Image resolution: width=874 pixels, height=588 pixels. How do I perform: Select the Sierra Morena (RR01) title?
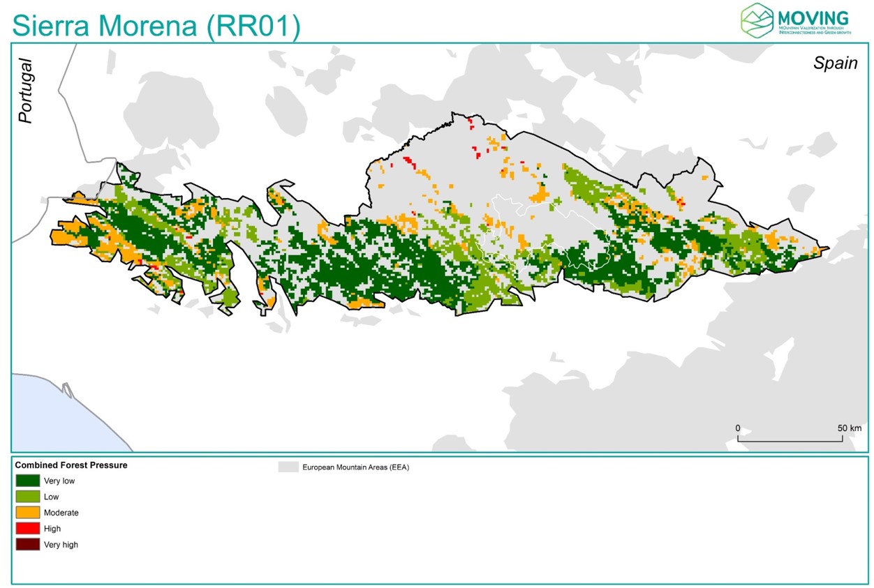pyautogui.click(x=156, y=26)
